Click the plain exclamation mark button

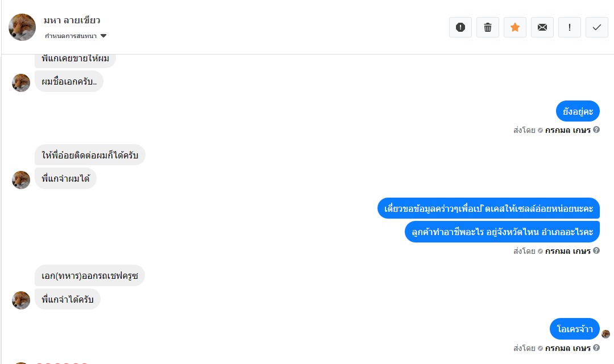(x=570, y=27)
